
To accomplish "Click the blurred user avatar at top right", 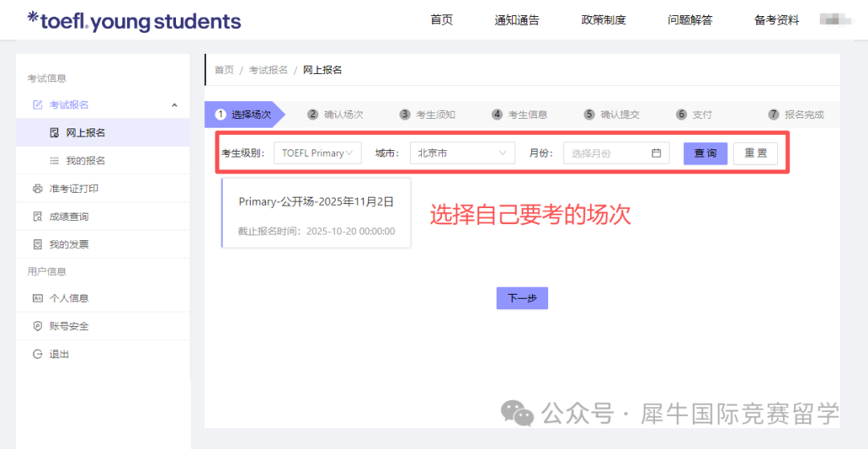I will point(837,20).
